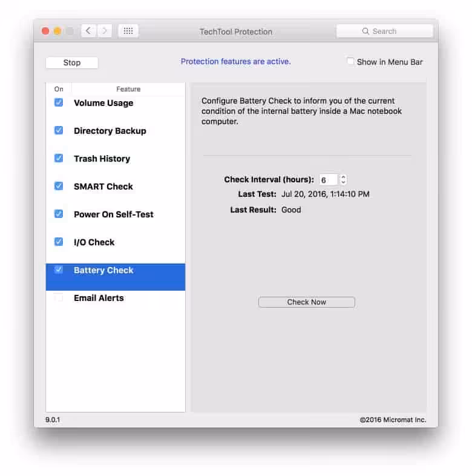The height and width of the screenshot is (476, 472).
Task: Uncheck the Directory Backup checkbox
Action: tap(59, 130)
